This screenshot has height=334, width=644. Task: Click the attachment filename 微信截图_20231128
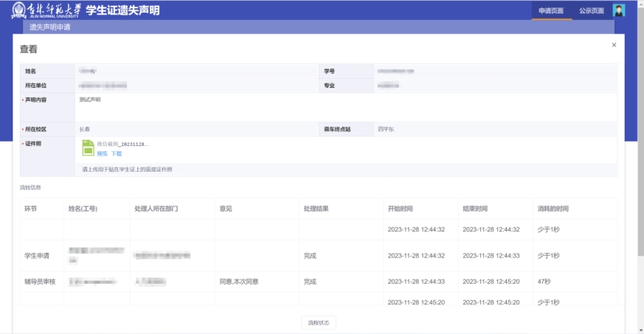(123, 145)
